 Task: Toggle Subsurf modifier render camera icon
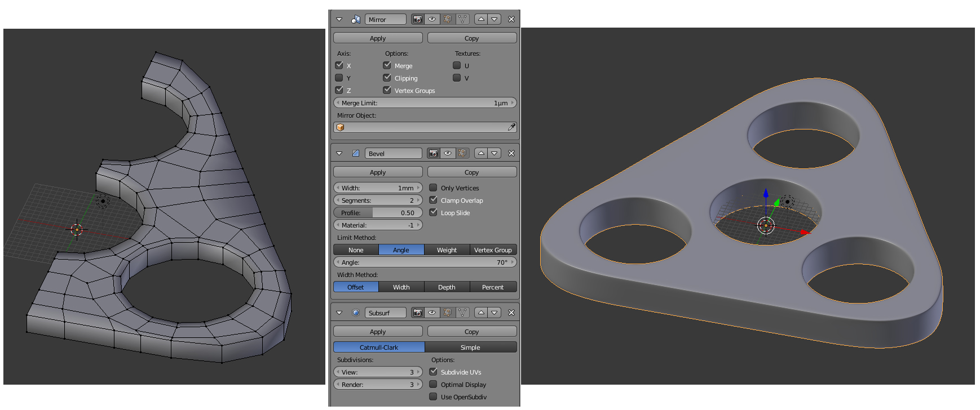point(417,313)
